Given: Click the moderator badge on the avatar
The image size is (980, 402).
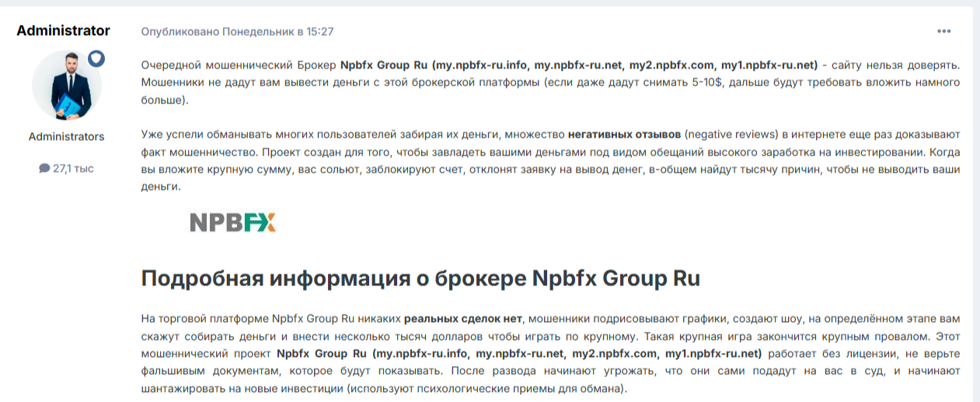Looking at the screenshot, I should pyautogui.click(x=96, y=58).
